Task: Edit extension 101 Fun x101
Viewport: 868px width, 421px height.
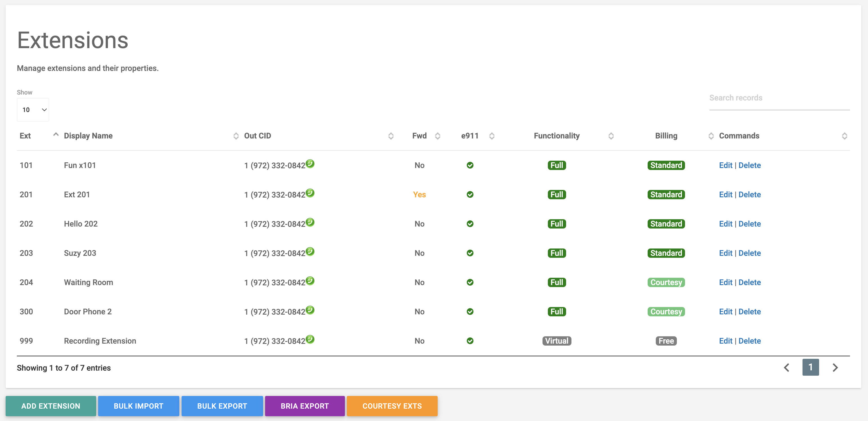Action: [725, 165]
